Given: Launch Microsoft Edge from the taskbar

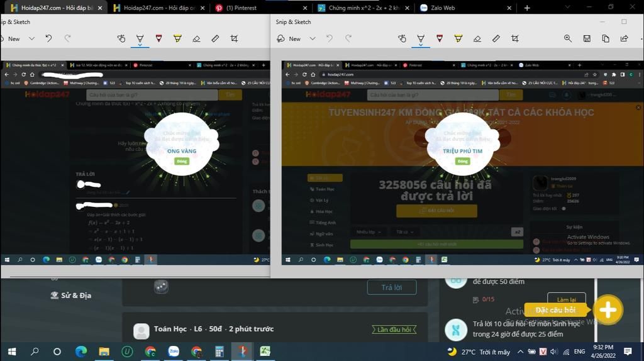Looking at the screenshot, I should tap(81, 352).
